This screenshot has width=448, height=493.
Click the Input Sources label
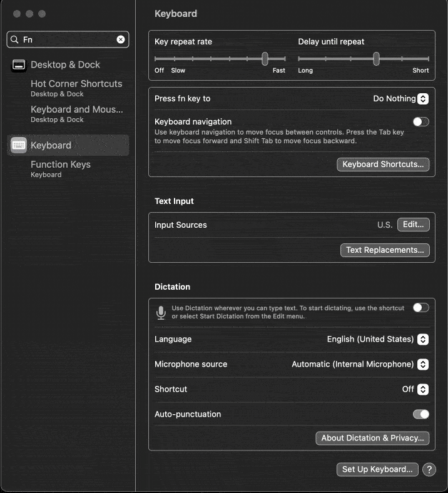tap(180, 225)
